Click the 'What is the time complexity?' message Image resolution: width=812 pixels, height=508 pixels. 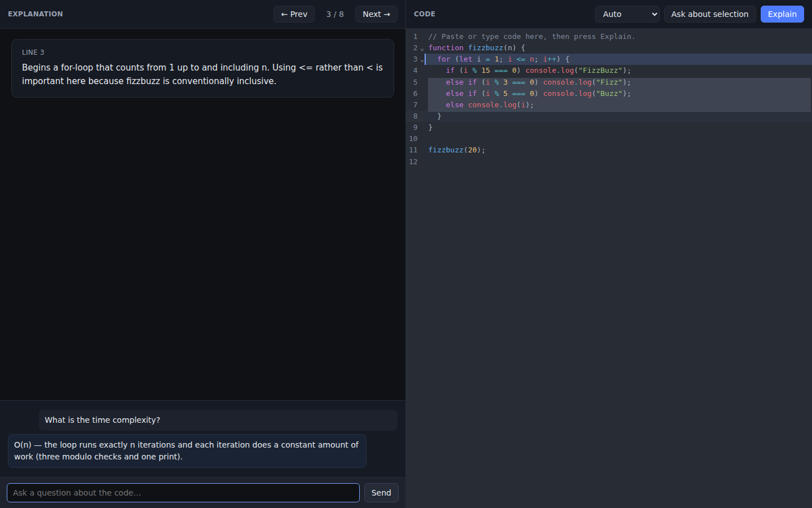[218, 420]
